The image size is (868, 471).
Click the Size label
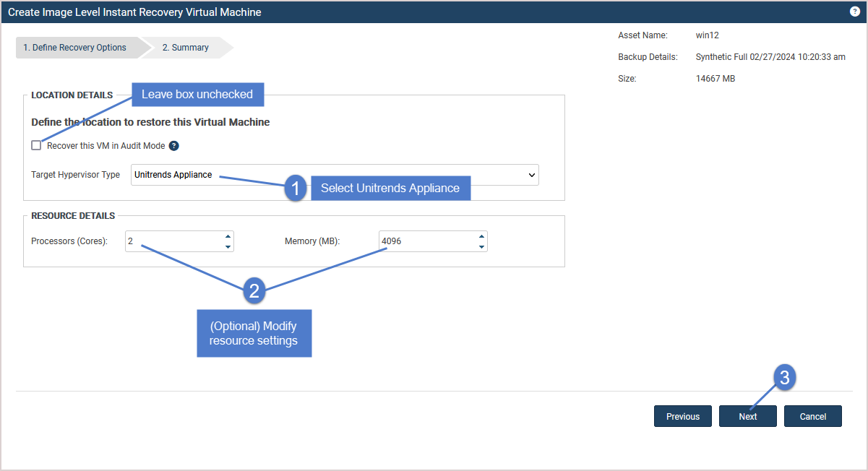point(627,79)
